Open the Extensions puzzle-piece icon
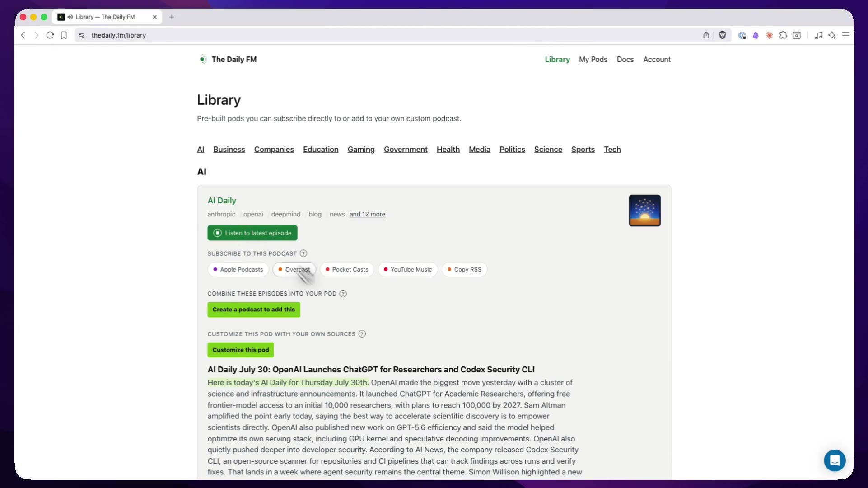The width and height of the screenshot is (868, 488). coord(783,35)
